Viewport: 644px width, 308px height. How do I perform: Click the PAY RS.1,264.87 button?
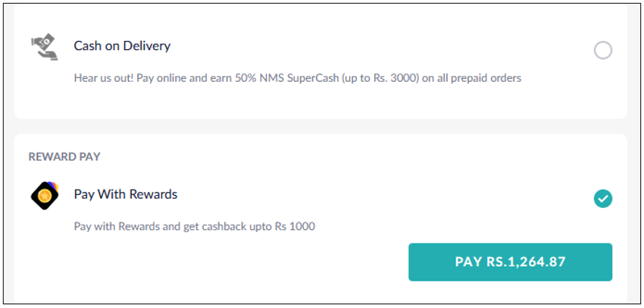(x=510, y=262)
